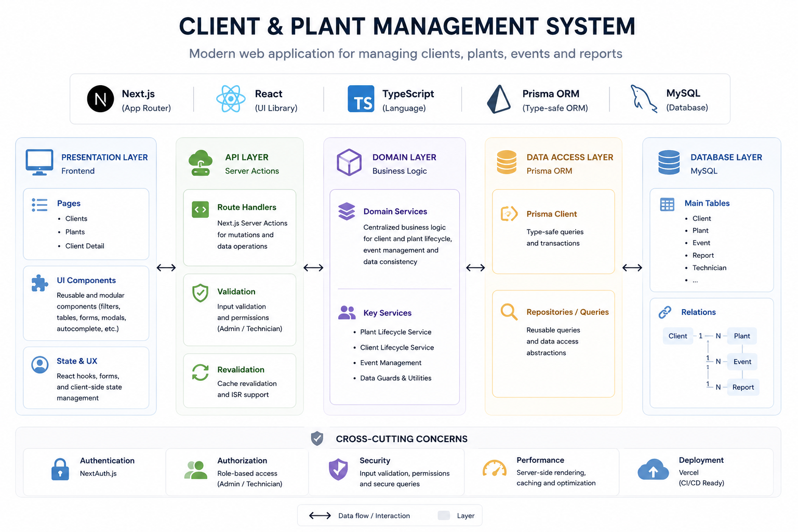Click the Revalidation refresh arrows icon
The height and width of the screenshot is (532, 798).
coord(201,372)
